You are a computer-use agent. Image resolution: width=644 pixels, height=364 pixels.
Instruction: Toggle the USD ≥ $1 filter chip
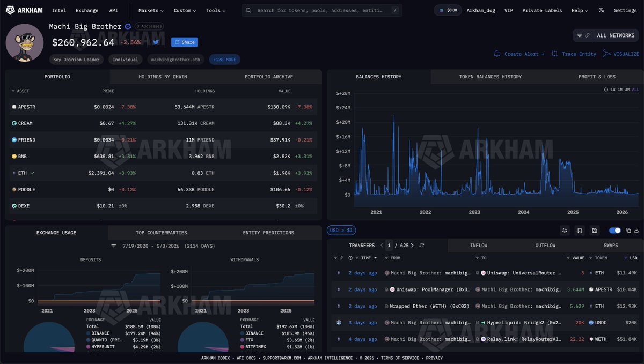tap(341, 231)
